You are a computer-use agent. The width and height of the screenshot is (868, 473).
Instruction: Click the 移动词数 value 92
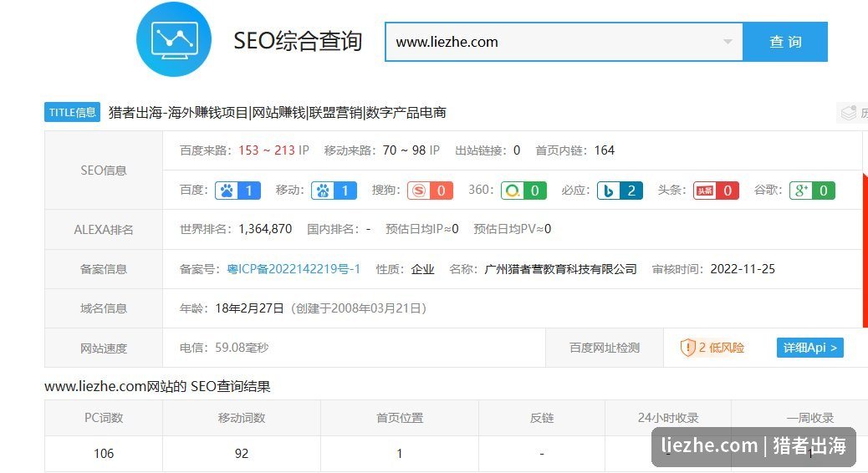click(242, 454)
